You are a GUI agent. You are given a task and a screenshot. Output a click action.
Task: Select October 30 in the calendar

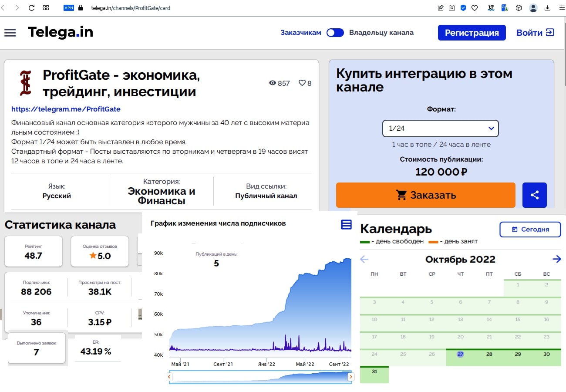(x=546, y=357)
